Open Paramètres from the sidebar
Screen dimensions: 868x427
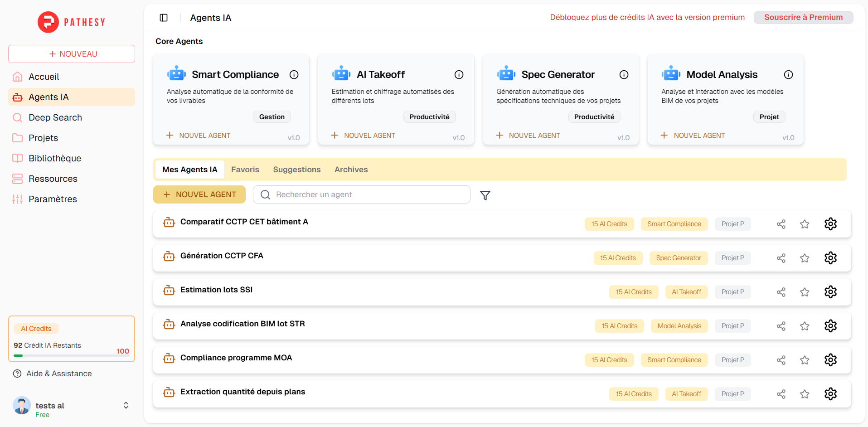coord(72,199)
